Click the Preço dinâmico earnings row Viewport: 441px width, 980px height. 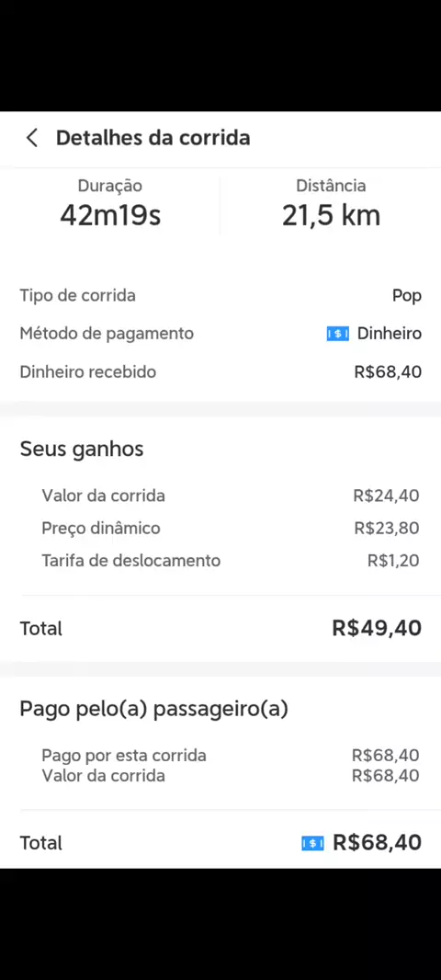point(231,528)
